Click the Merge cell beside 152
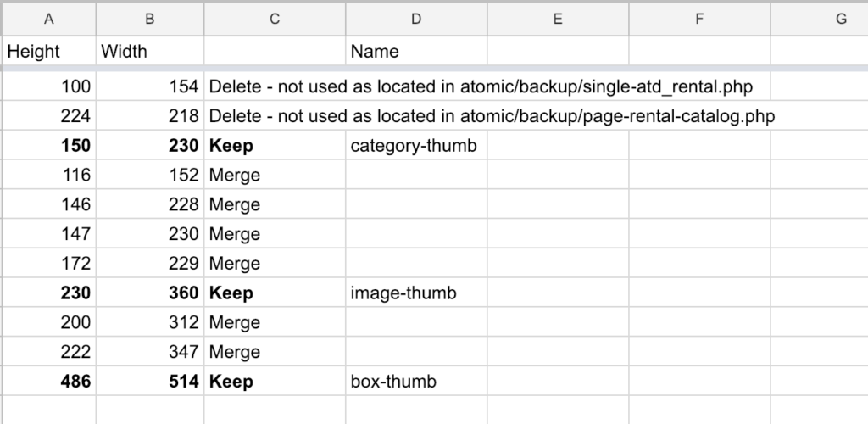Image resolution: width=868 pixels, height=424 pixels. [275, 175]
